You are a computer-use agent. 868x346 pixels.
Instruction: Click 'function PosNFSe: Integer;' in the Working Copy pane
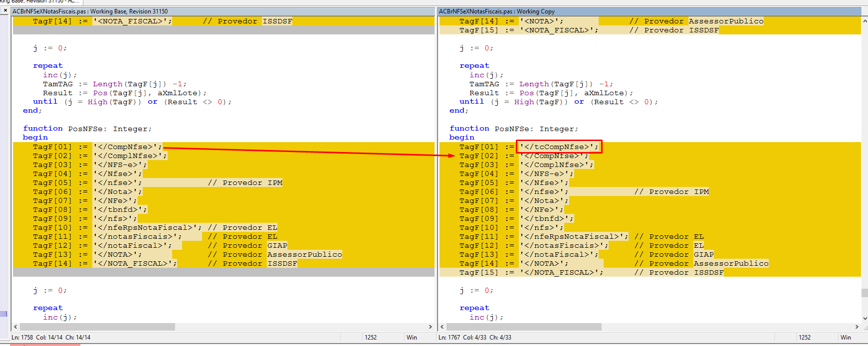click(x=514, y=129)
